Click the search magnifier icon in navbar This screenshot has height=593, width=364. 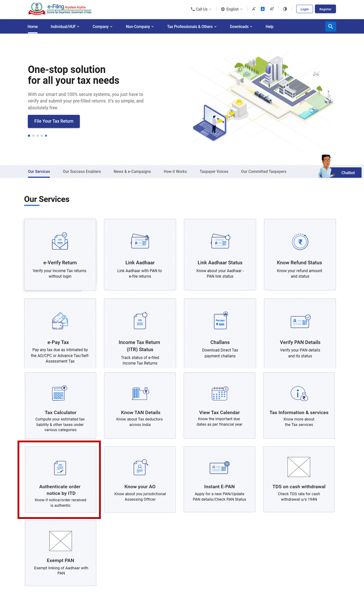click(x=330, y=26)
